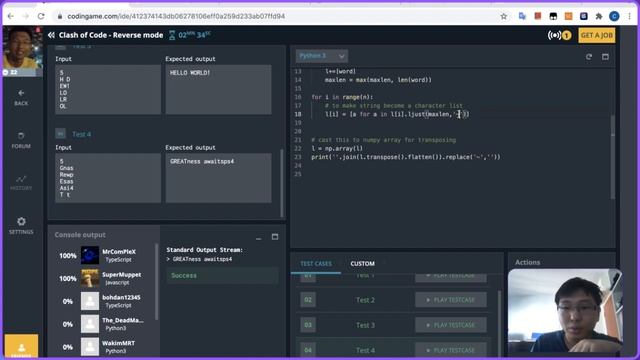Click the Console output panel title

coord(80,235)
